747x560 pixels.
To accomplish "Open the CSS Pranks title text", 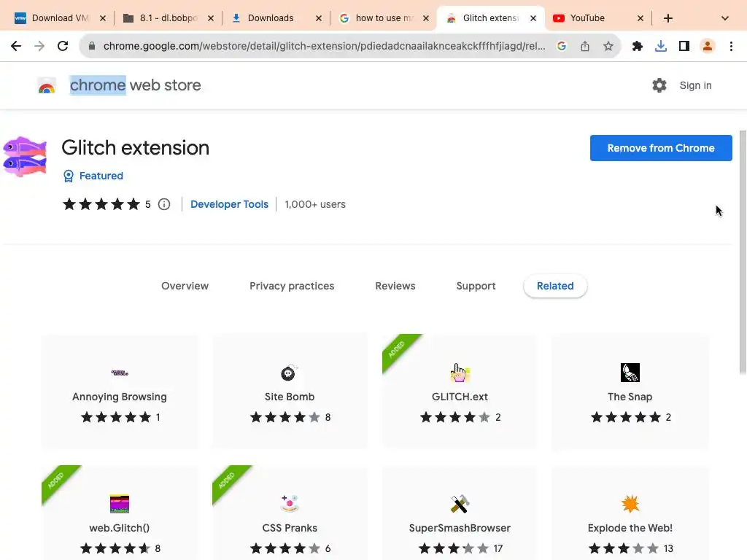I will pyautogui.click(x=290, y=528).
